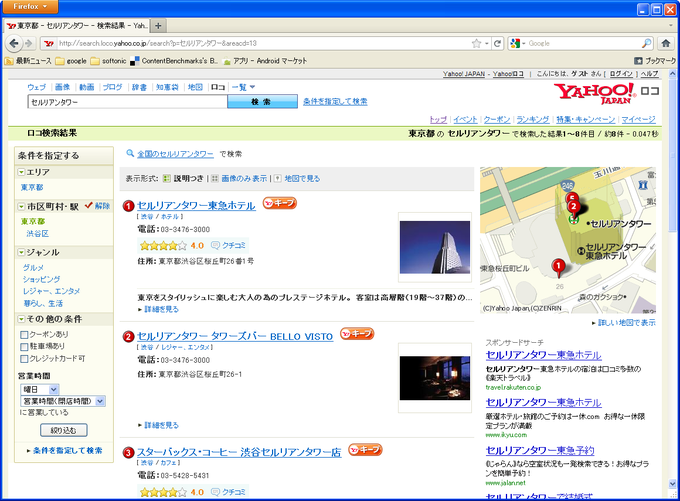Open the 最新ニュース feed bookmark

tap(28, 61)
